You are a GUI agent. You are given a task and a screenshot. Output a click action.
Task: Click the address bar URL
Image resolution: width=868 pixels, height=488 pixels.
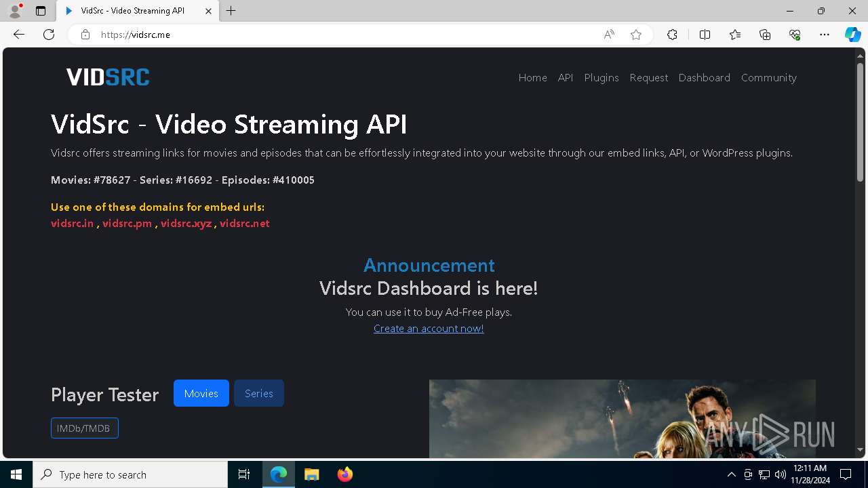click(x=136, y=35)
